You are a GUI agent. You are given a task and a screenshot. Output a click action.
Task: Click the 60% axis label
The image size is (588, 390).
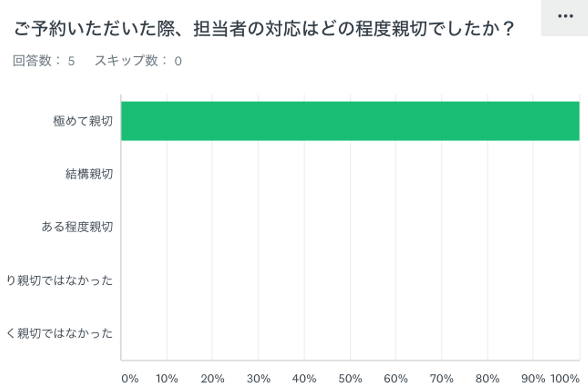click(x=396, y=379)
